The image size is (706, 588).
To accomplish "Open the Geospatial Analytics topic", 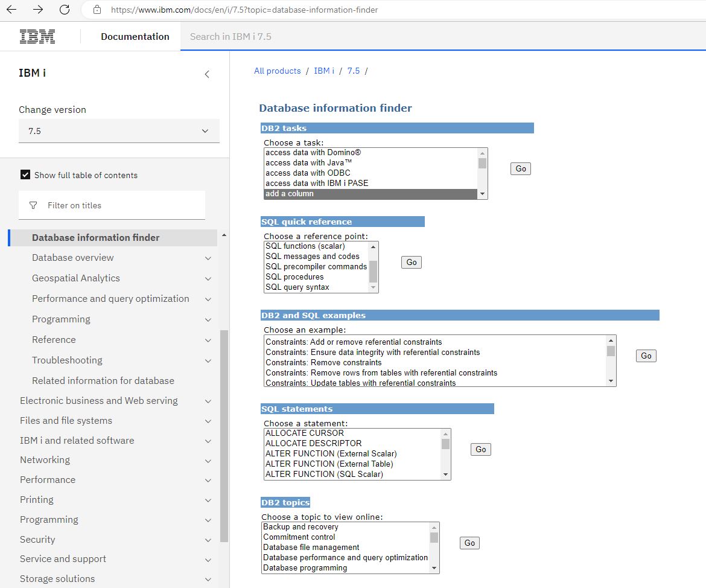I will tap(76, 278).
